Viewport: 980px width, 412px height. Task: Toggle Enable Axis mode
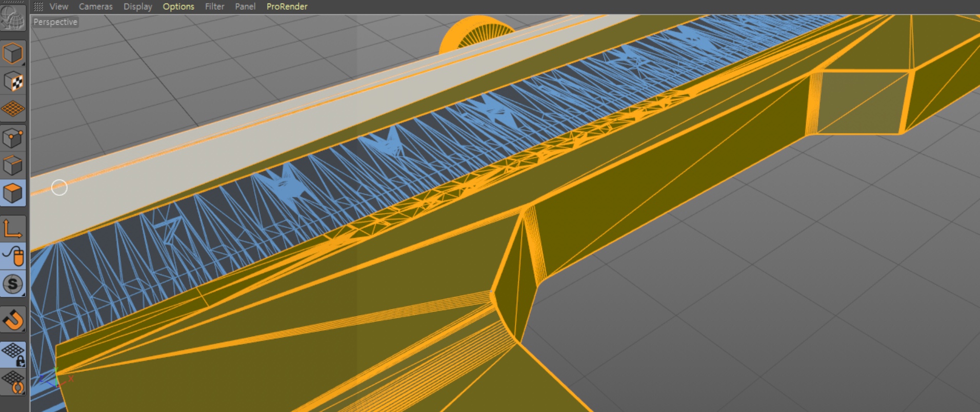(13, 229)
